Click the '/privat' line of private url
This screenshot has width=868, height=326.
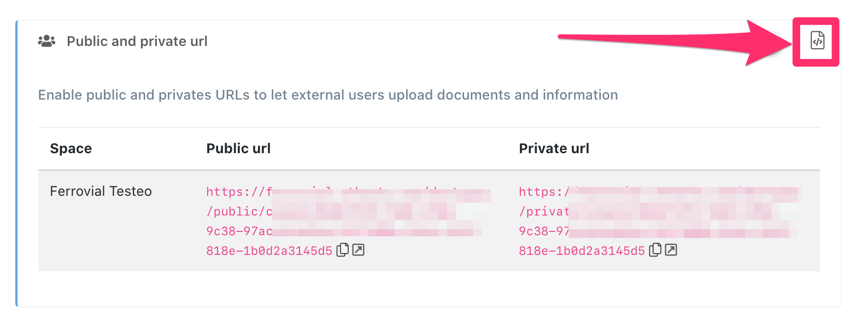pos(544,212)
